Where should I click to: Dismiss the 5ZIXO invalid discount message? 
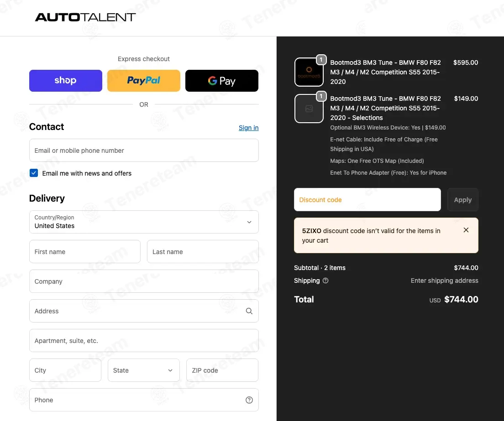coord(466,230)
